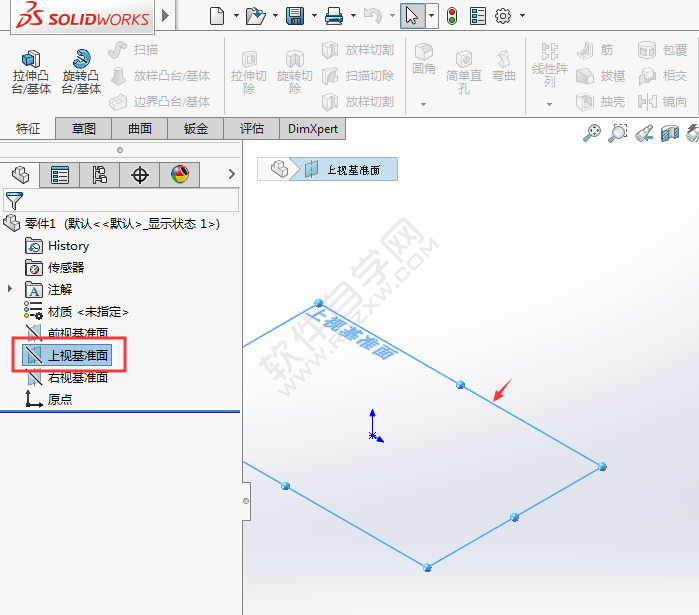Click the Shell (抽壳) tool
The height and width of the screenshot is (615, 699).
pos(600,102)
